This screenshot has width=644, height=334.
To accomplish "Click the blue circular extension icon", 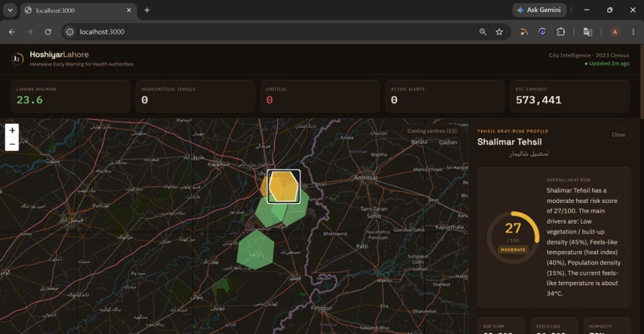I will pos(543,32).
